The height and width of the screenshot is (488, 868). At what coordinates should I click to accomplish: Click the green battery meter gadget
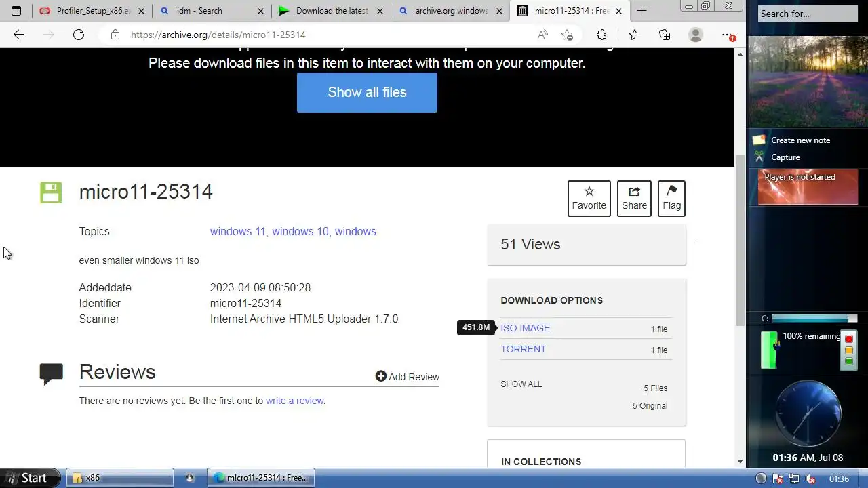point(769,350)
